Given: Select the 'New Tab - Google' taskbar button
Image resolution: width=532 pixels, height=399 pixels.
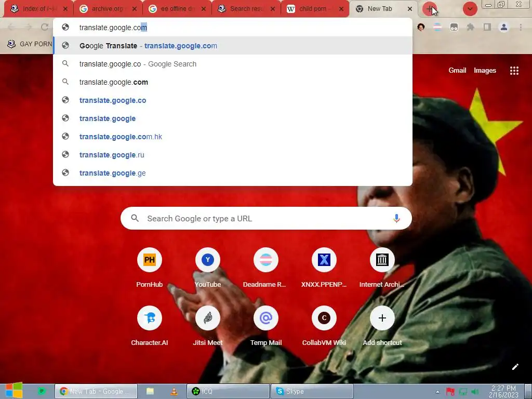Looking at the screenshot, I should click(x=96, y=391).
